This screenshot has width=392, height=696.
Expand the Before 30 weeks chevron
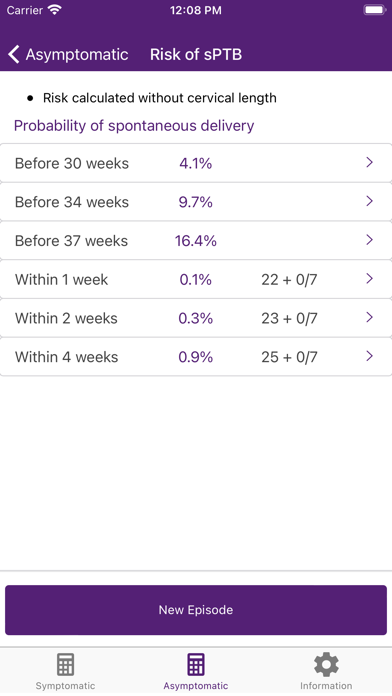369,162
